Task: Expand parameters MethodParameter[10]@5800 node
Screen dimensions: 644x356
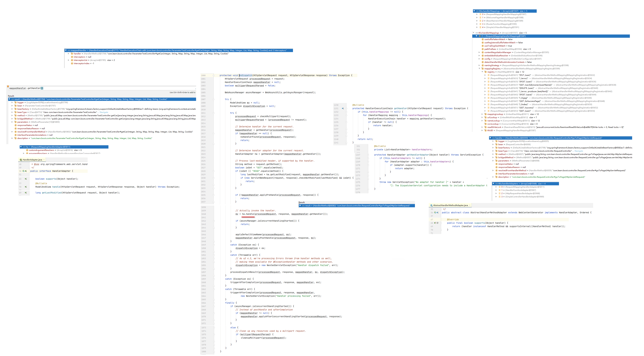Action: point(12,122)
